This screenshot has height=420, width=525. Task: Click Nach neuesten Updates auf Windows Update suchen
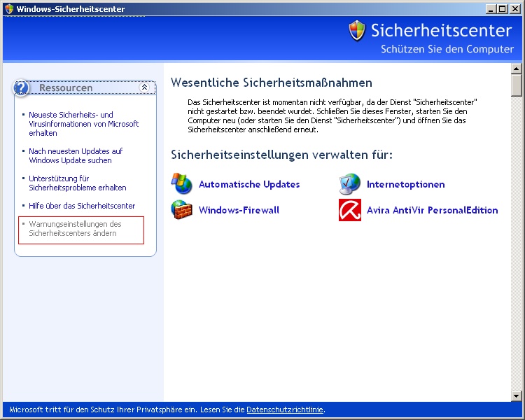point(76,155)
